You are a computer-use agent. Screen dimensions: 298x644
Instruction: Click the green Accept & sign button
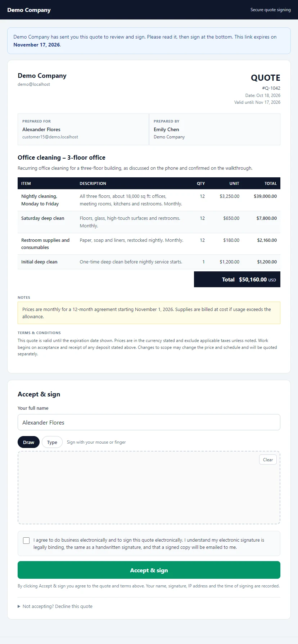149,570
